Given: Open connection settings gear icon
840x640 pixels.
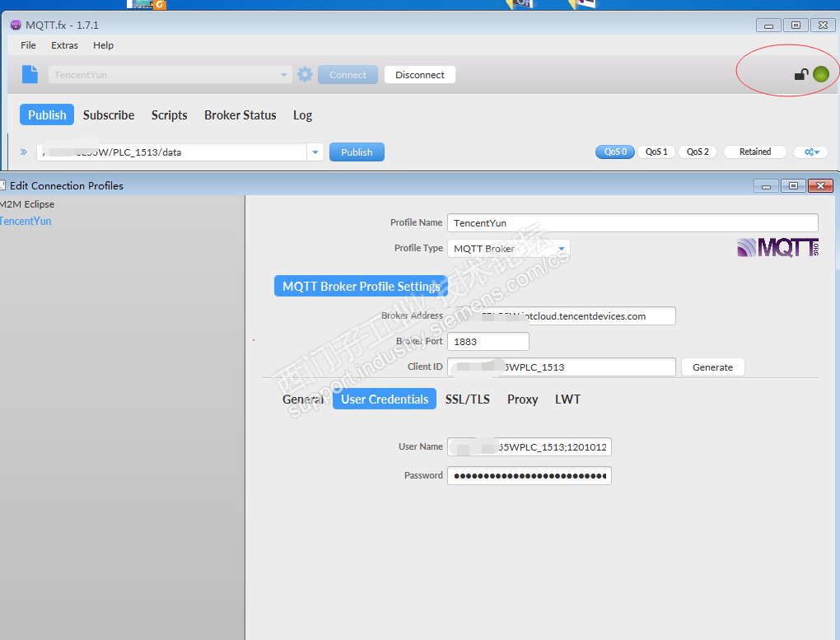Looking at the screenshot, I should pos(305,74).
